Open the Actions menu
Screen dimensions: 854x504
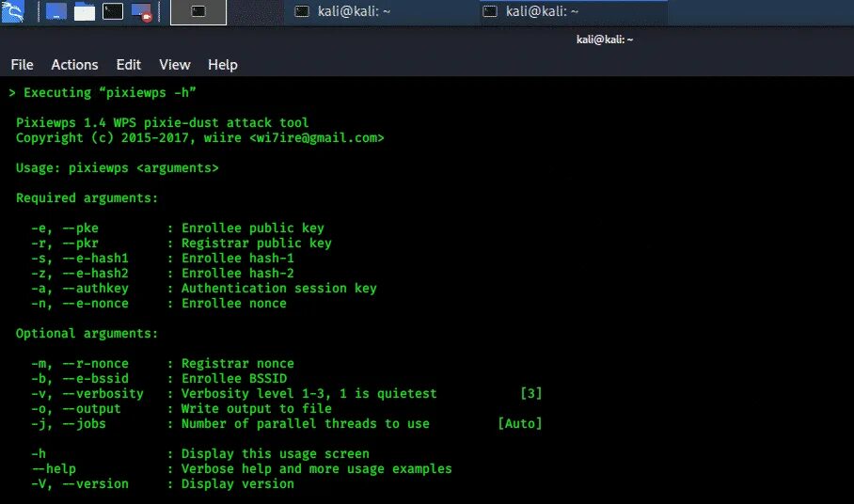(x=74, y=65)
